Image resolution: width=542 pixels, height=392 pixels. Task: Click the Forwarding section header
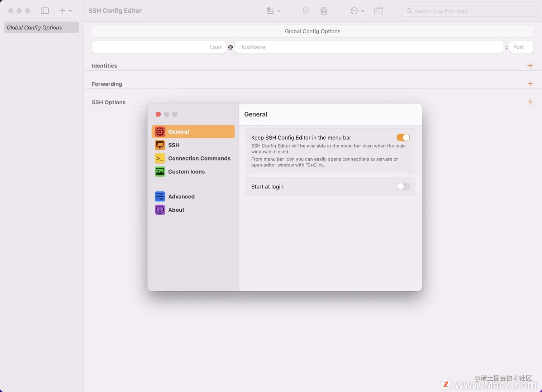tap(107, 84)
